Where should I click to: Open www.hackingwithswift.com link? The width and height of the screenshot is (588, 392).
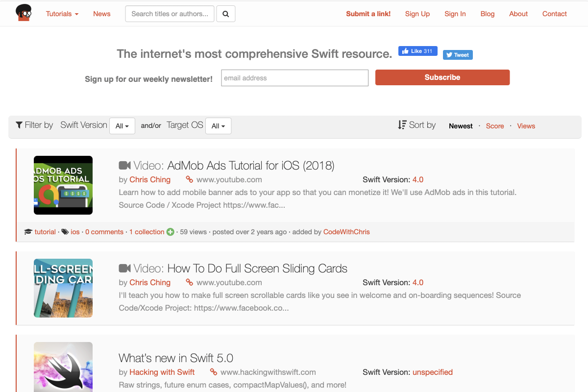(268, 372)
